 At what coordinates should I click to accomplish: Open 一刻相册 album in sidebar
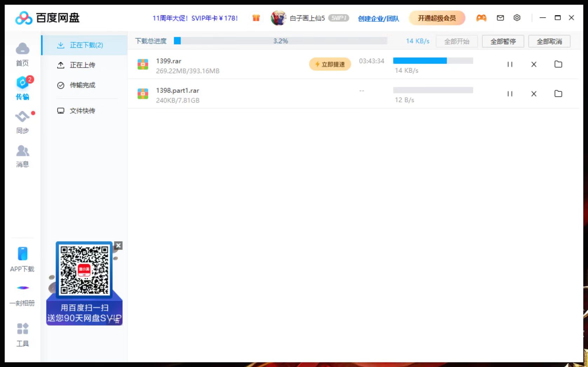22,288
